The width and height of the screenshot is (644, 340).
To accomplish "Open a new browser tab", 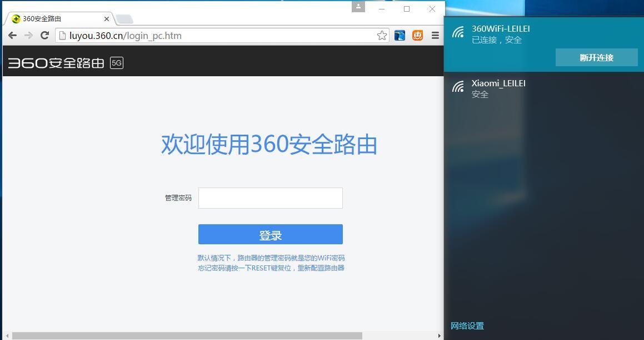I will (124, 18).
